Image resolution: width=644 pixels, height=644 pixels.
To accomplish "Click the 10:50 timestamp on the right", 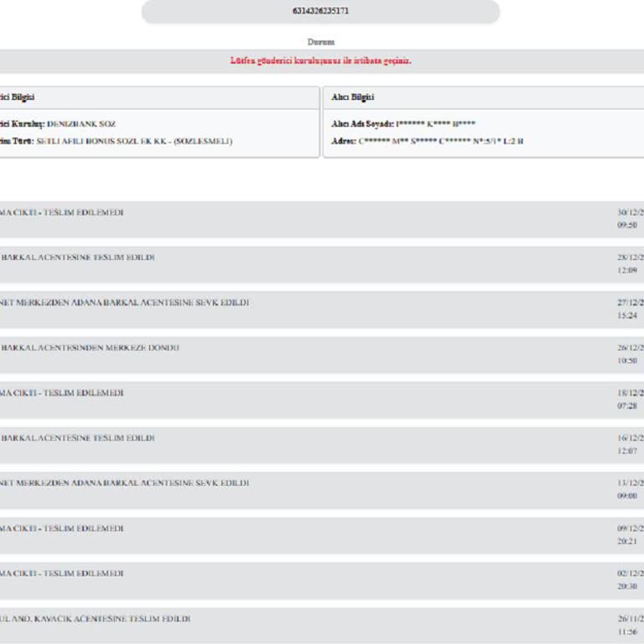I will pos(627,361).
